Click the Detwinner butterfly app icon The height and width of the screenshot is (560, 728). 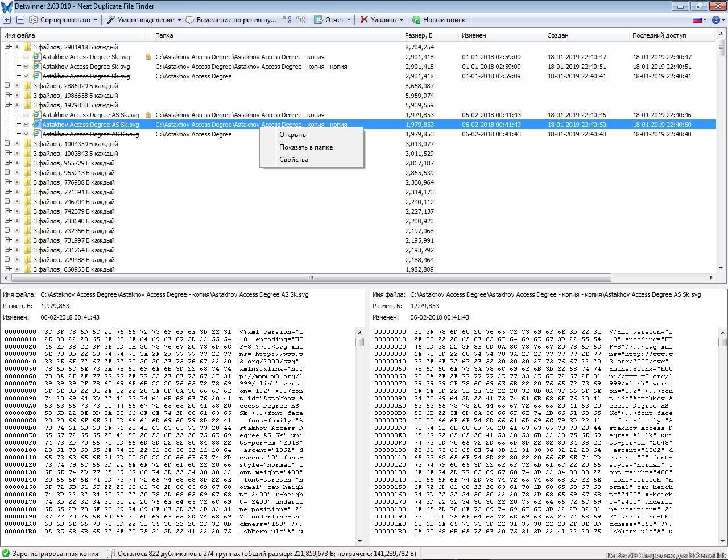[x=6, y=6]
